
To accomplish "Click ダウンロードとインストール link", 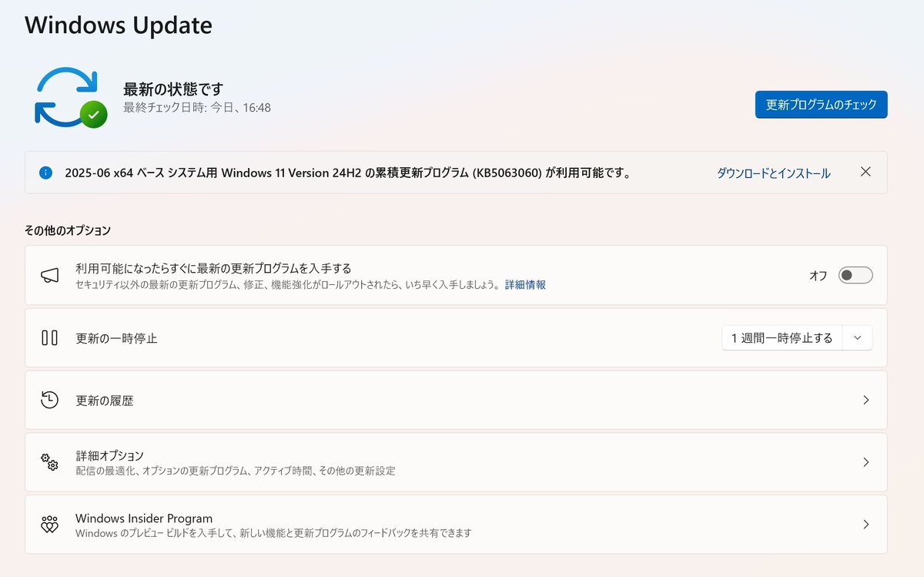I will pyautogui.click(x=773, y=173).
